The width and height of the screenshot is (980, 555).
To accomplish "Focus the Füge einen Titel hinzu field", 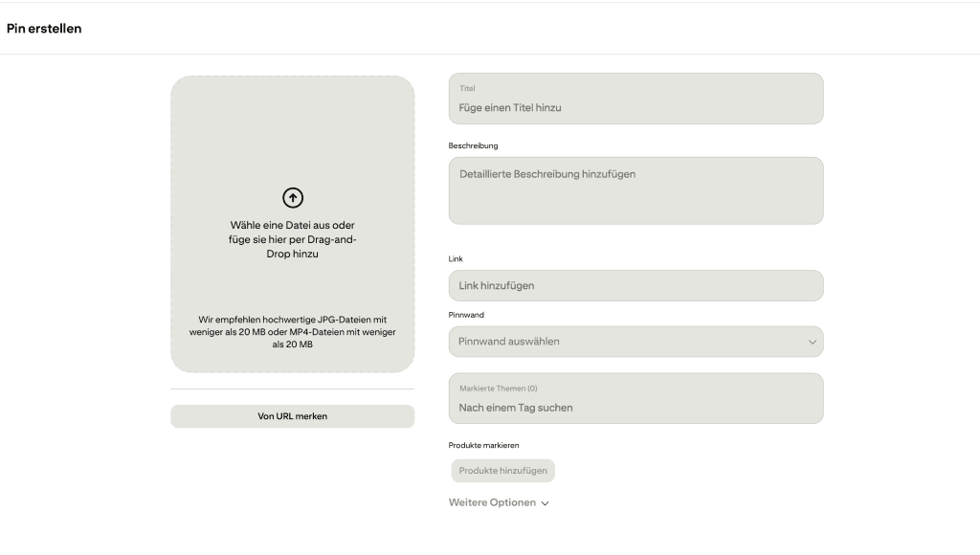I will click(635, 108).
